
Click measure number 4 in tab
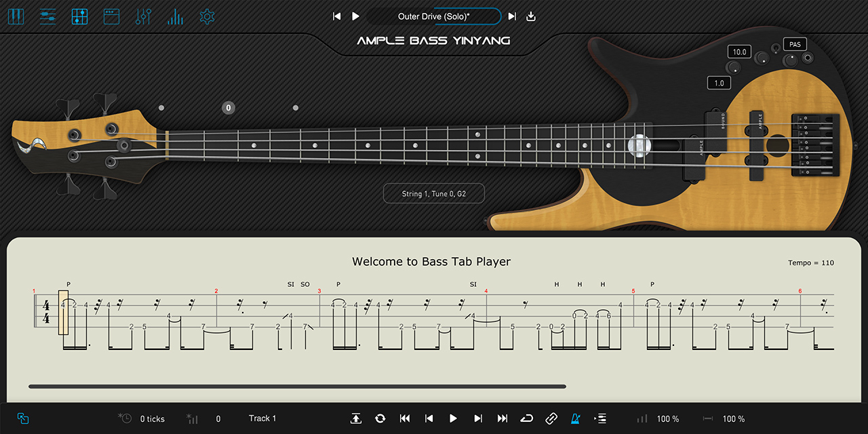[x=486, y=291]
